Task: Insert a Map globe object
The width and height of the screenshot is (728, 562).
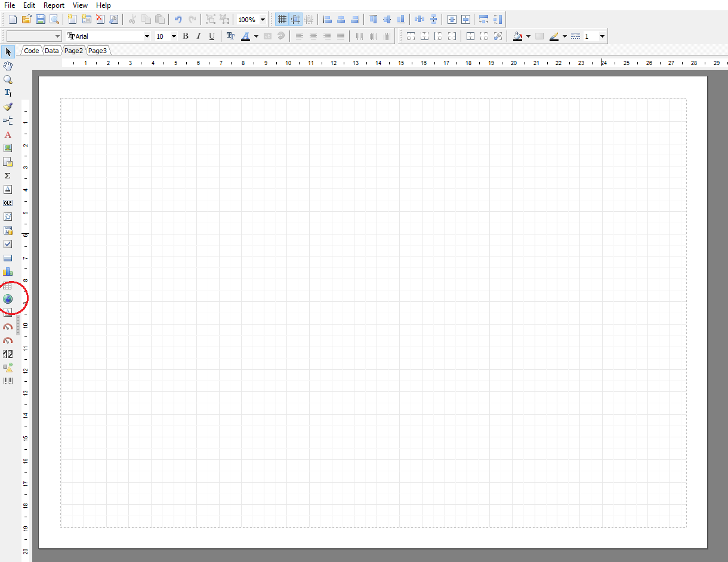Action: (8, 299)
